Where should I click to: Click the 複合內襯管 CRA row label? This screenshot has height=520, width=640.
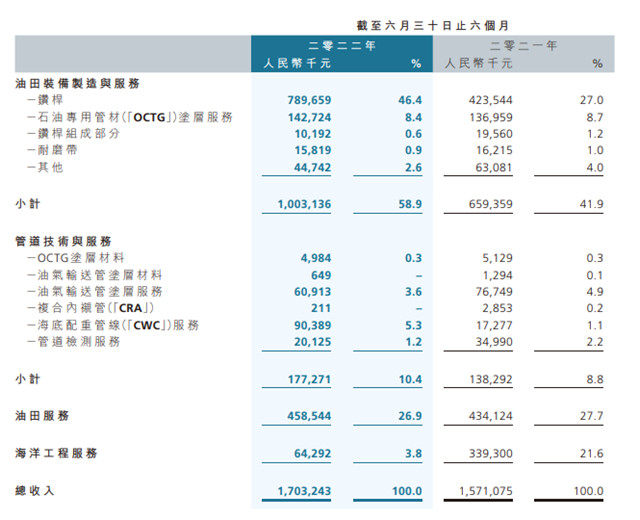[x=91, y=308]
